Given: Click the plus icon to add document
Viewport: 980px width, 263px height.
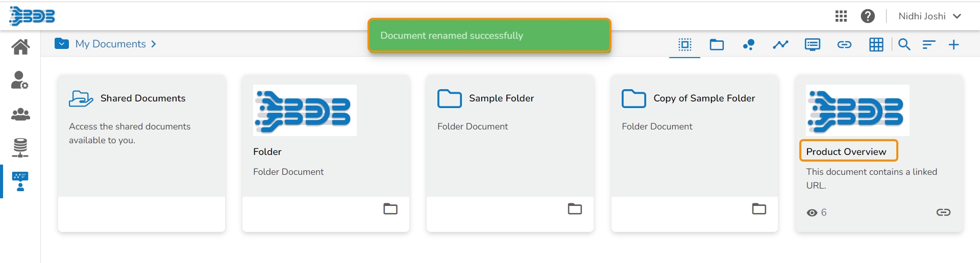Looking at the screenshot, I should tap(953, 44).
